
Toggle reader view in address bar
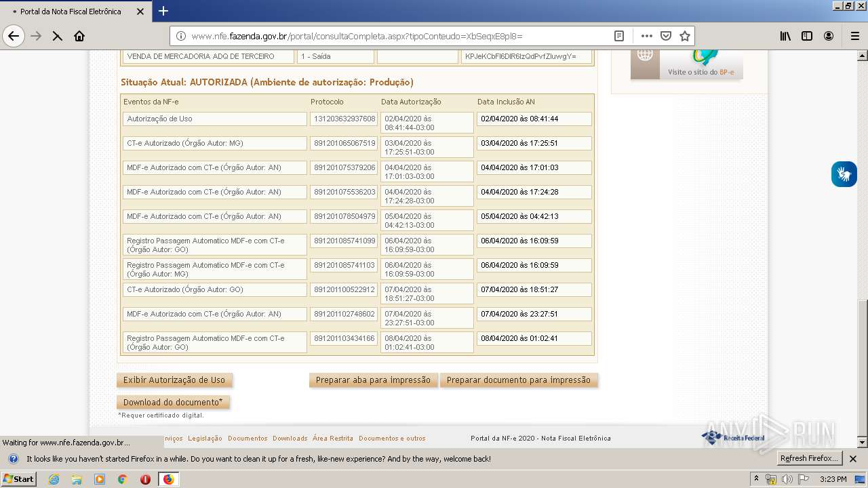tap(618, 36)
